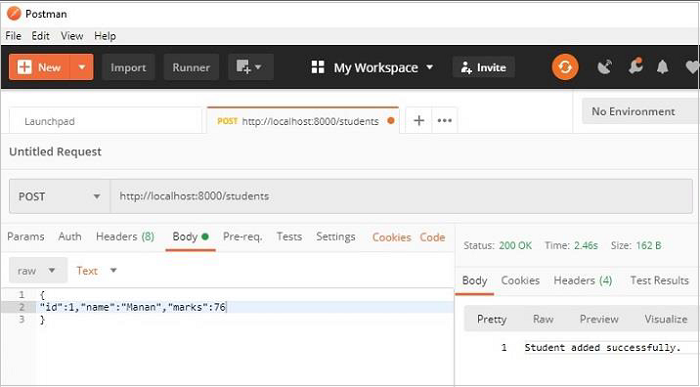Screen dimensions: 700x387
Task: Click the 'Student added successfully.' response text
Action: (x=603, y=347)
